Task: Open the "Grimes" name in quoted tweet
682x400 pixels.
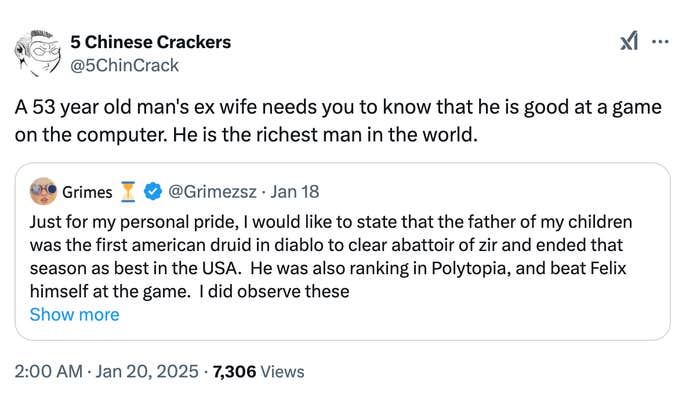Action: [x=87, y=190]
